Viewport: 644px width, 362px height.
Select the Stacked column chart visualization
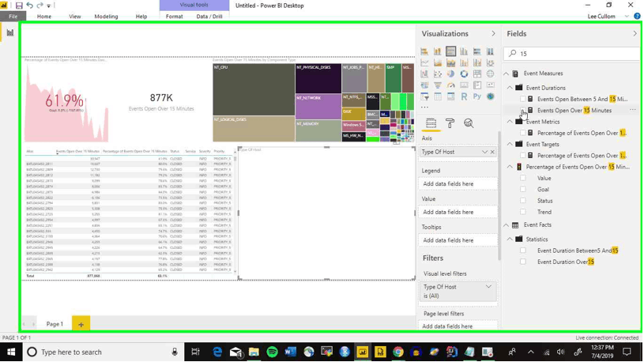click(438, 51)
